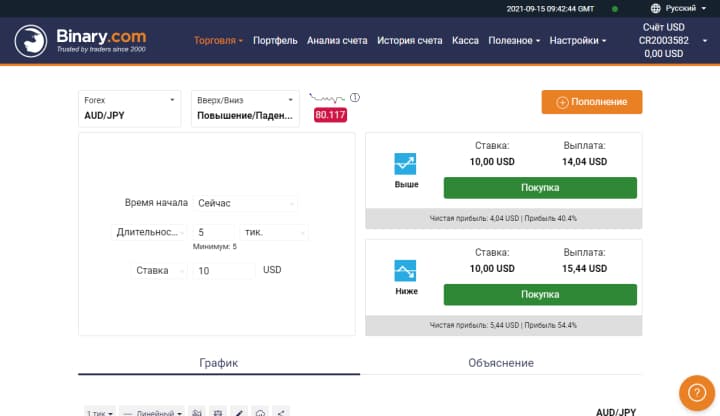Click the duration value field showing 5
Viewport: 720px width, 416px height.
214,232
